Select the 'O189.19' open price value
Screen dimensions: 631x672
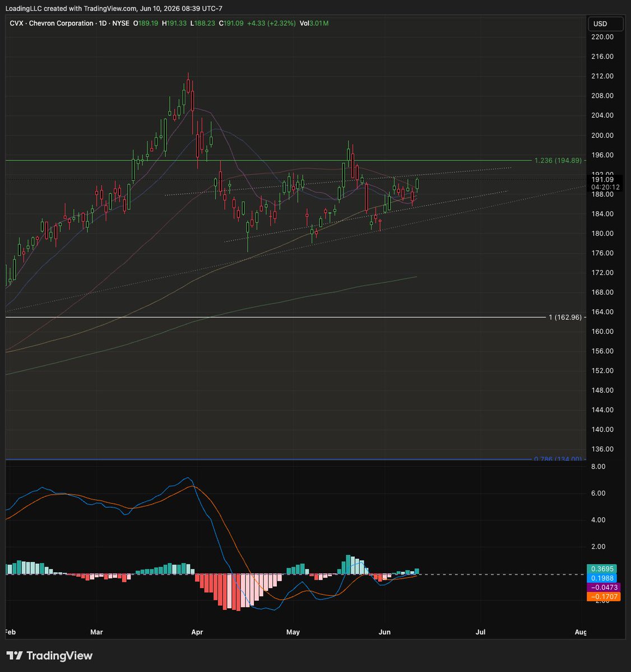point(146,24)
